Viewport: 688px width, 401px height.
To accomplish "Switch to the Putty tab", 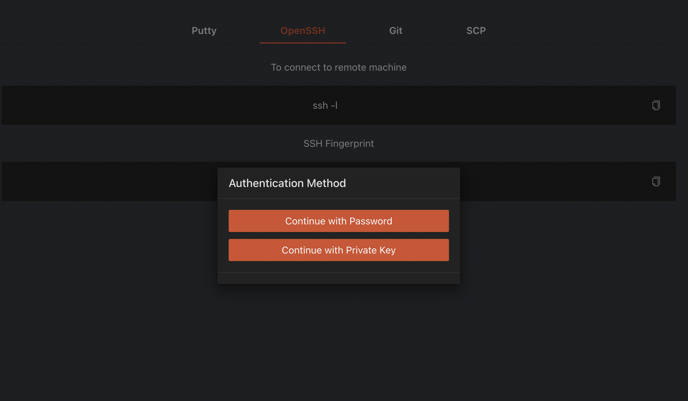I will click(204, 31).
